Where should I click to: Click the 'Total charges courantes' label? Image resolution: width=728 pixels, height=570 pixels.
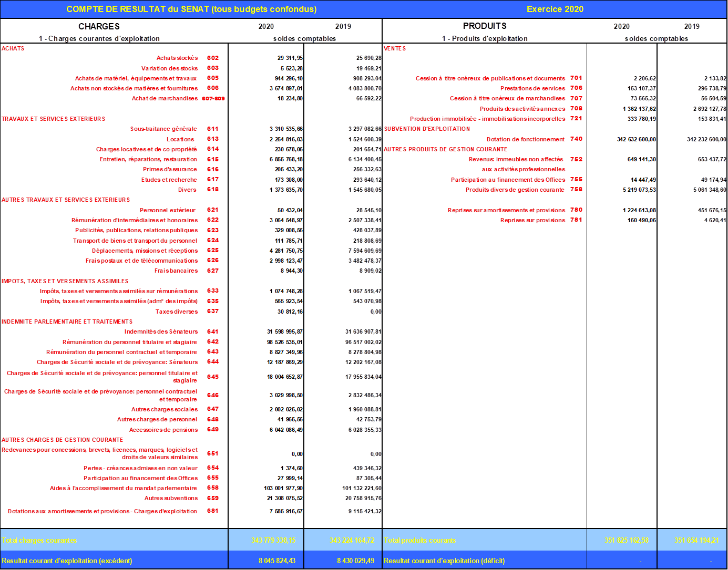click(x=39, y=541)
